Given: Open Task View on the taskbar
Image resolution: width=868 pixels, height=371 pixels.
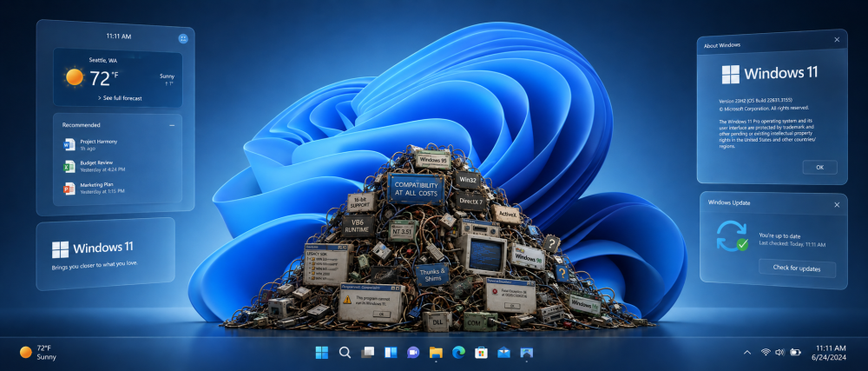Looking at the screenshot, I should [x=367, y=352].
